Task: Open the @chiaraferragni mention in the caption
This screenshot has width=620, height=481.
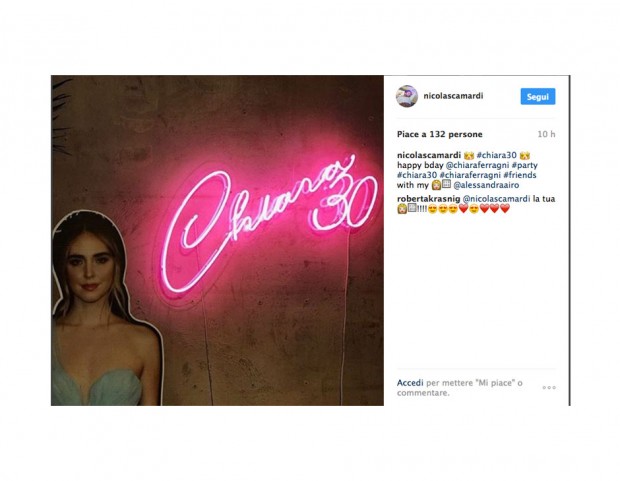Action: tap(477, 165)
